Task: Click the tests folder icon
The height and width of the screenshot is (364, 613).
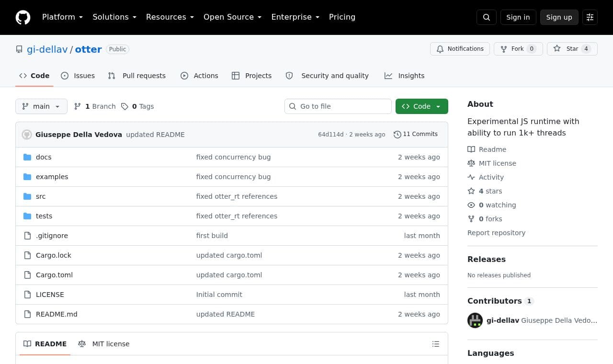Action: coord(27,216)
